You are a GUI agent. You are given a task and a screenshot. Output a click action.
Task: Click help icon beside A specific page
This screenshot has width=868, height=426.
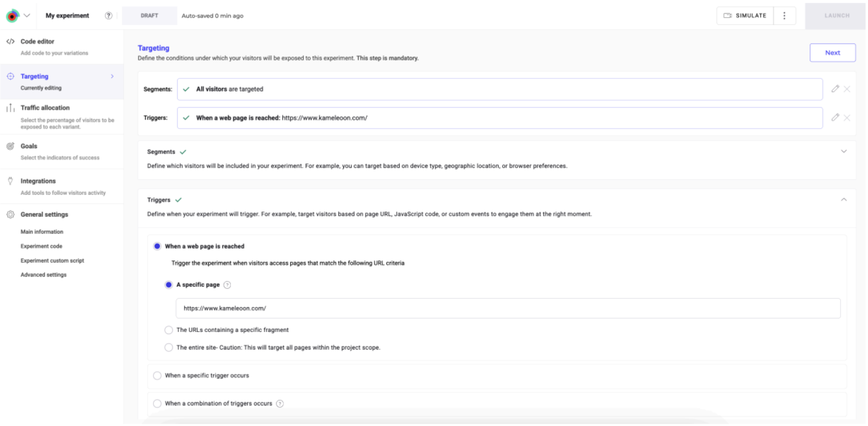(227, 285)
